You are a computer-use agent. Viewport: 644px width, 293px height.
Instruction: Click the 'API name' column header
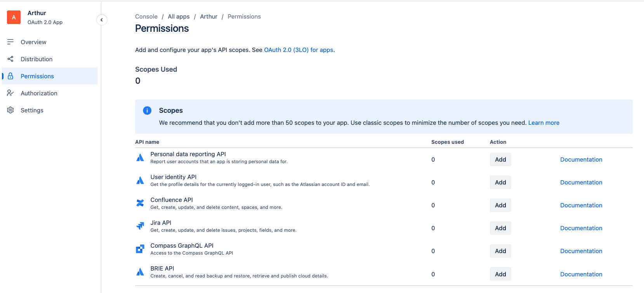[x=147, y=142]
